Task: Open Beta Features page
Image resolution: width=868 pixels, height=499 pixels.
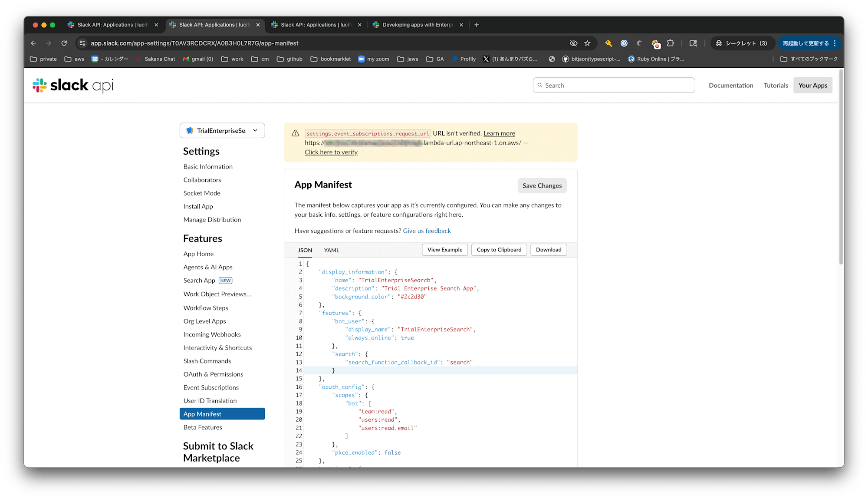Action: click(x=203, y=427)
